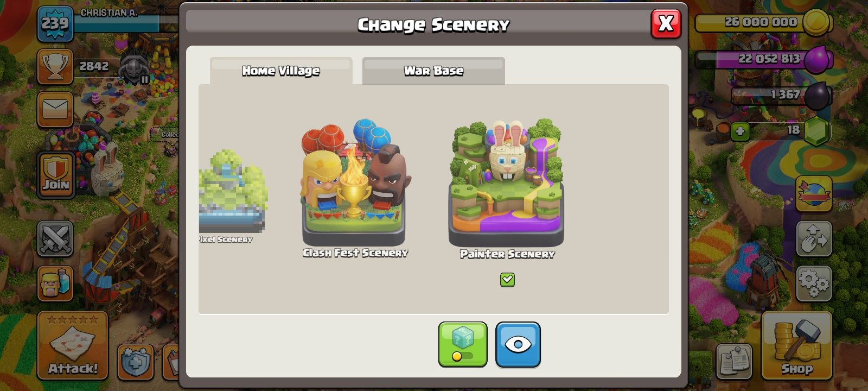Switch to the War Base tab
This screenshot has width=868, height=391.
click(x=433, y=71)
